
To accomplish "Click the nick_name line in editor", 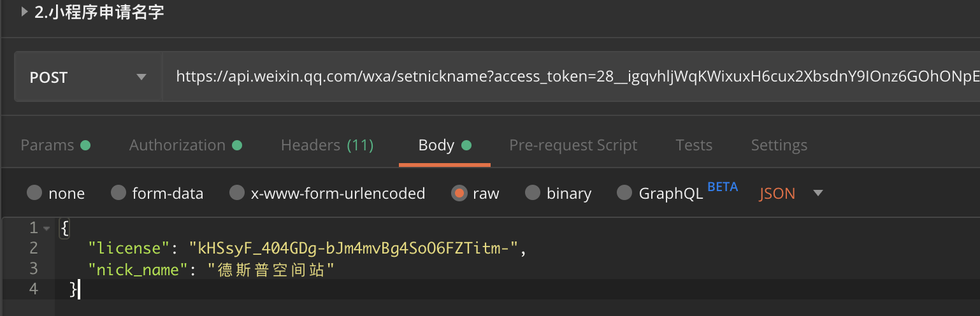I will pyautogui.click(x=210, y=269).
